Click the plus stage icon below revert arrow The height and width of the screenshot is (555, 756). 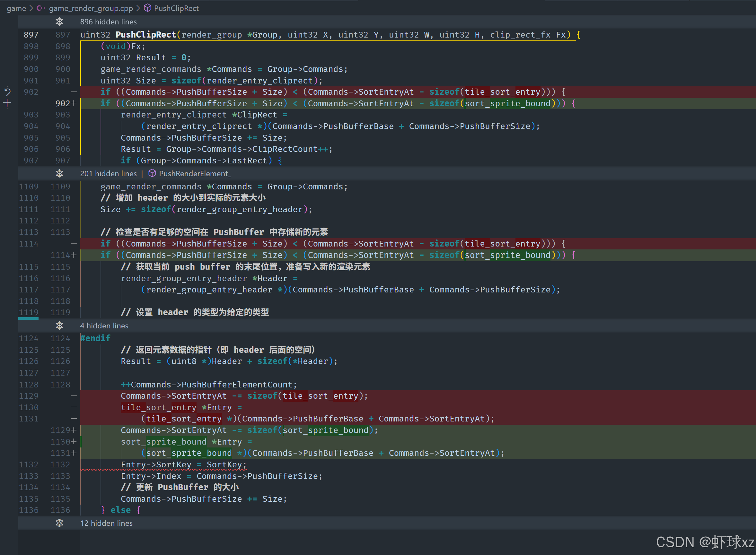7,103
